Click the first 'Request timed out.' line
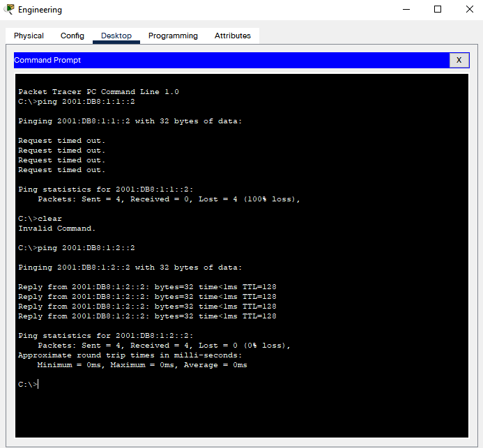 coord(61,141)
